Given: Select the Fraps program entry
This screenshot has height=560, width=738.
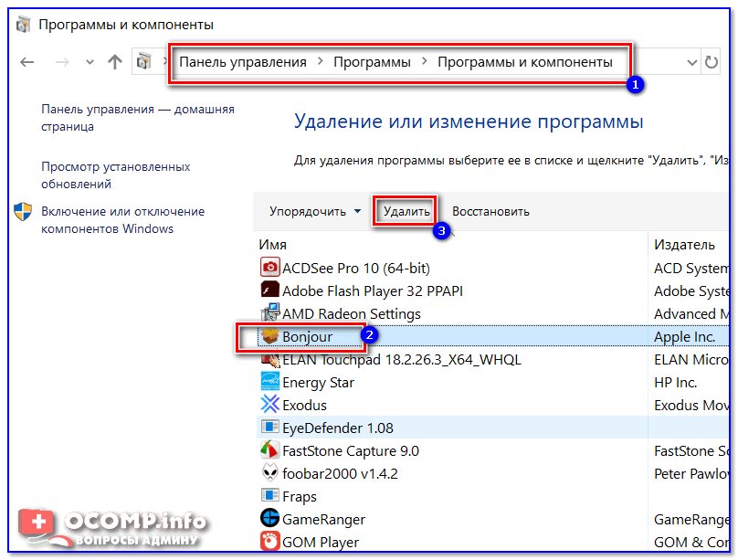Looking at the screenshot, I should tap(300, 496).
